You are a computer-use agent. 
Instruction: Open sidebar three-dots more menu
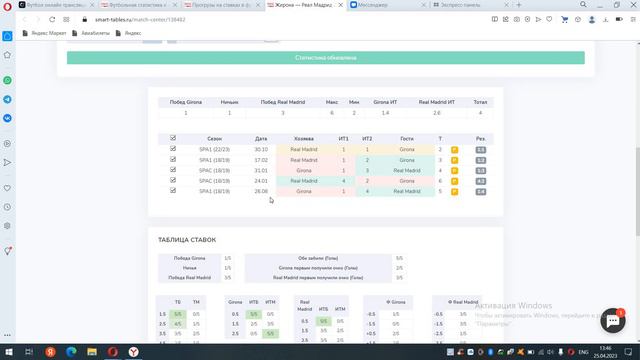pos(7,335)
